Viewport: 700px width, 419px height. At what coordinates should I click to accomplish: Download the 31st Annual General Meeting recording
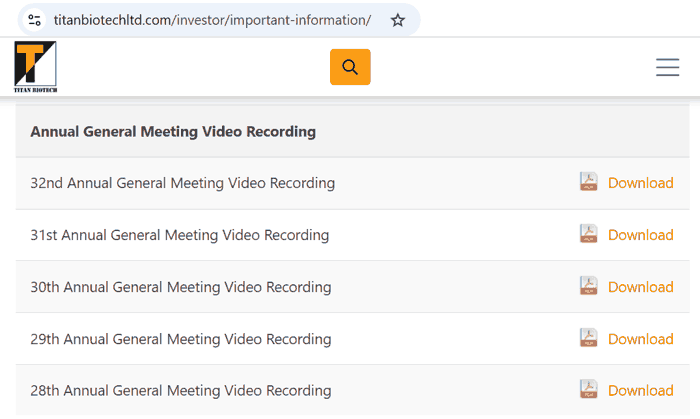[641, 235]
